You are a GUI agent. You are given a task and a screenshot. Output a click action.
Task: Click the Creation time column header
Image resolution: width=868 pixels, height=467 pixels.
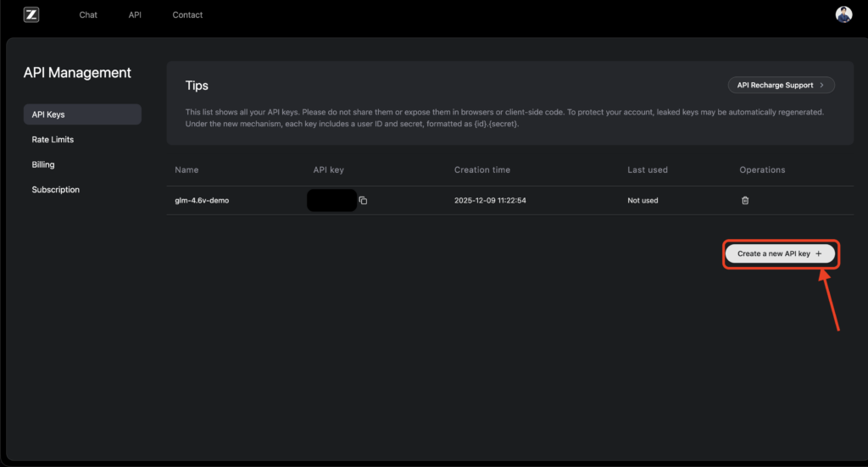482,170
